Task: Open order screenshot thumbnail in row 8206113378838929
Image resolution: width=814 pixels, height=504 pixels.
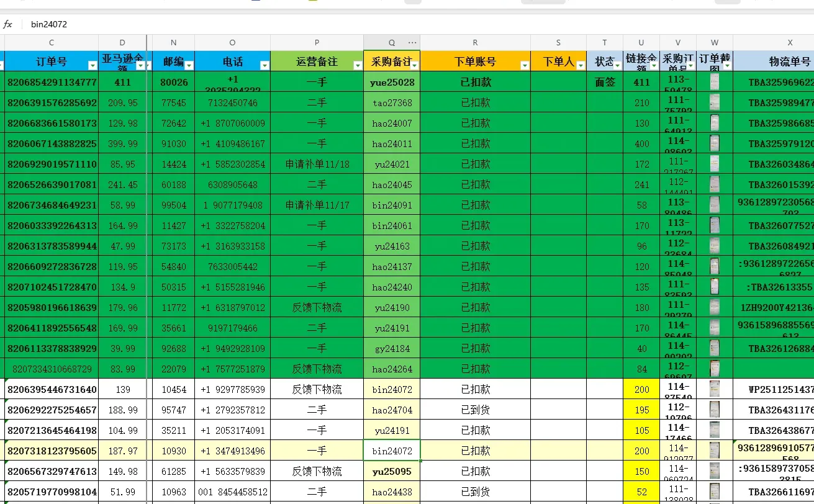Action: click(715, 348)
